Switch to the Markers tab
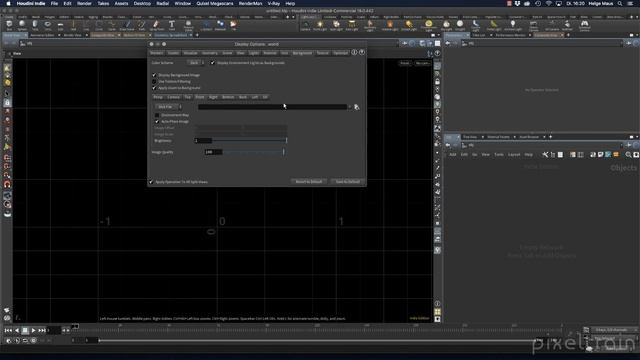The image size is (640, 360). [157, 53]
